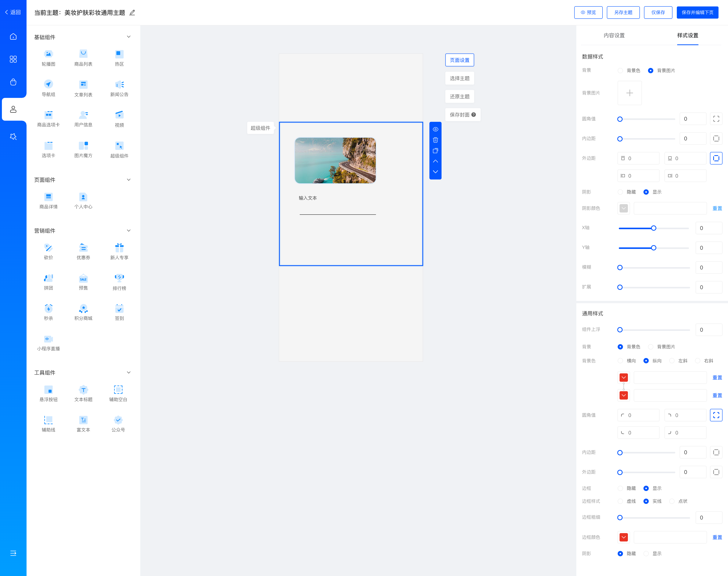Choose the 虚线 border style option
The height and width of the screenshot is (576, 728).
(x=620, y=501)
